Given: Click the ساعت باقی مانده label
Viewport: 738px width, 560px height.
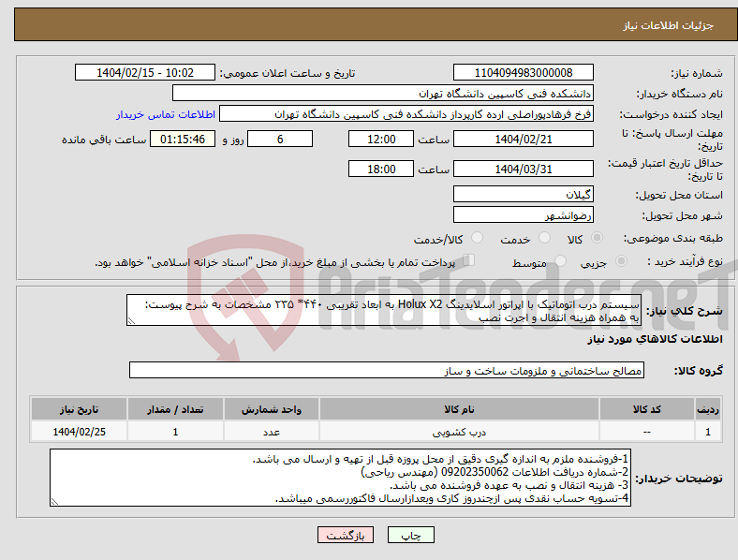Looking at the screenshot, I should (104, 140).
